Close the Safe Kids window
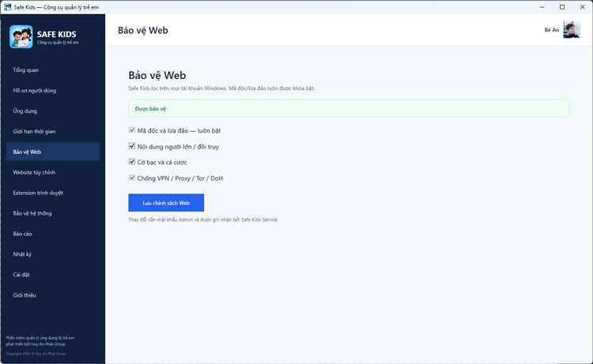 tap(583, 7)
